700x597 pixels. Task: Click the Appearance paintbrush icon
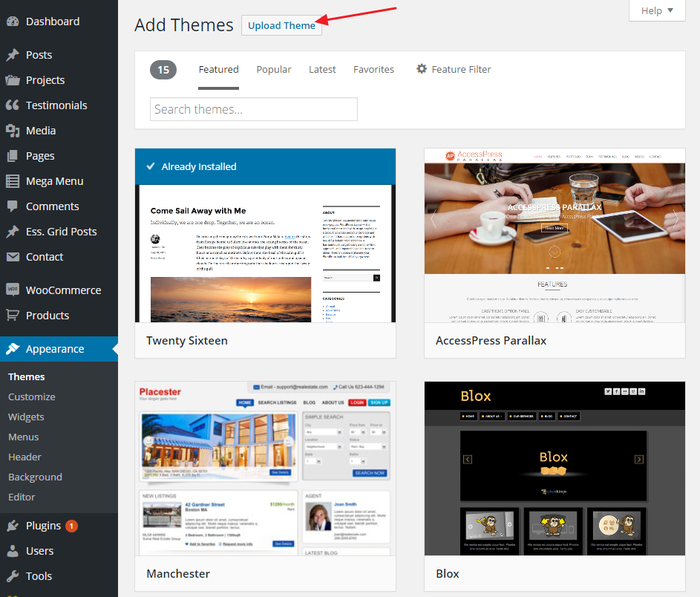(13, 349)
